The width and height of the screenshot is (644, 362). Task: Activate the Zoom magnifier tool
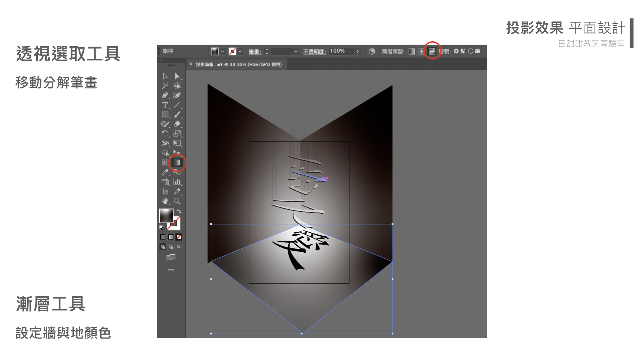[x=177, y=201]
